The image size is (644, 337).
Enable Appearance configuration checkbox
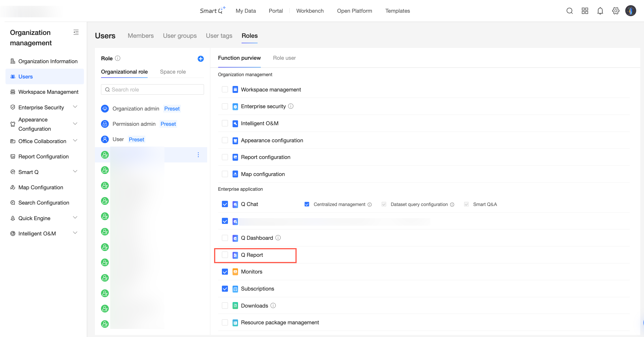point(225,140)
